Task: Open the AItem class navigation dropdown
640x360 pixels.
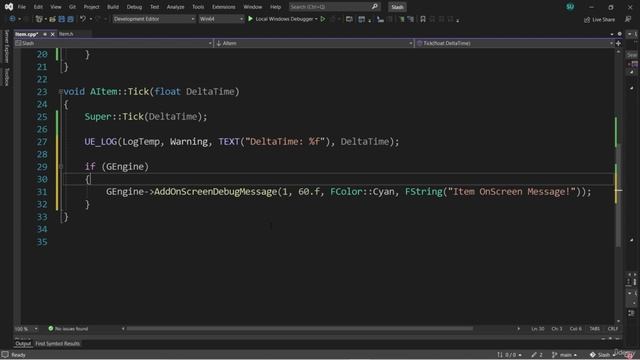Action: [314, 43]
